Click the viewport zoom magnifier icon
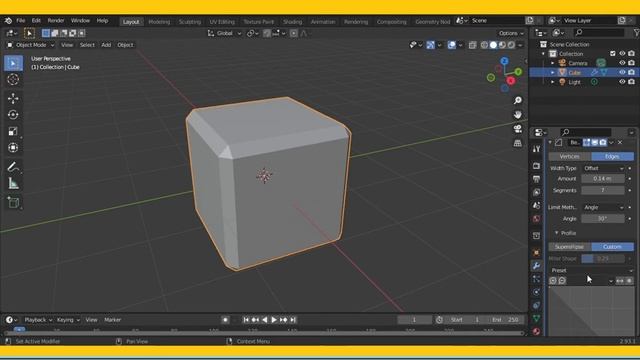640x360 pixels. click(x=518, y=100)
